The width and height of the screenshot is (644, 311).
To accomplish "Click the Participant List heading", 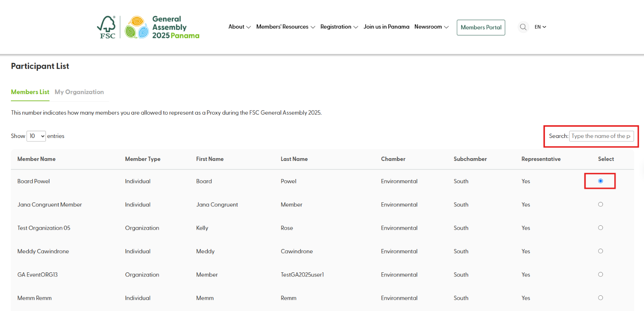I will tap(40, 66).
